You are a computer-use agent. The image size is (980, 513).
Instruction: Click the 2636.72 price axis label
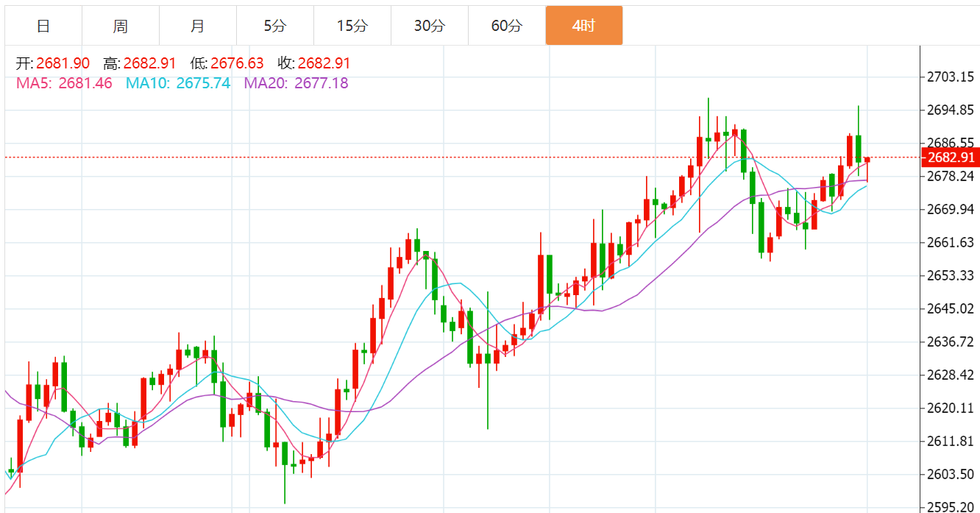pos(951,342)
